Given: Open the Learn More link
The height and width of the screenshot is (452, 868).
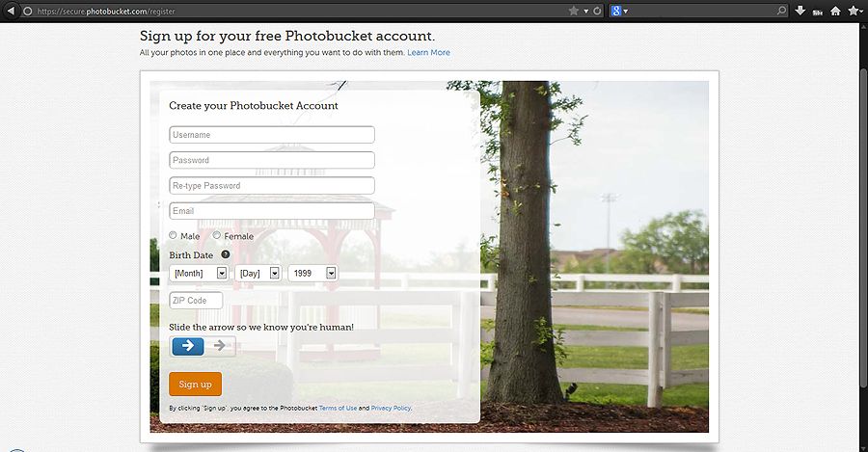Looking at the screenshot, I should coord(428,53).
